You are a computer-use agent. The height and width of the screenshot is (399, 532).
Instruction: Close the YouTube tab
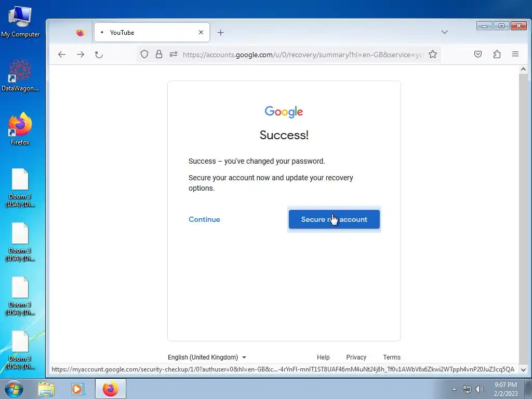(201, 32)
